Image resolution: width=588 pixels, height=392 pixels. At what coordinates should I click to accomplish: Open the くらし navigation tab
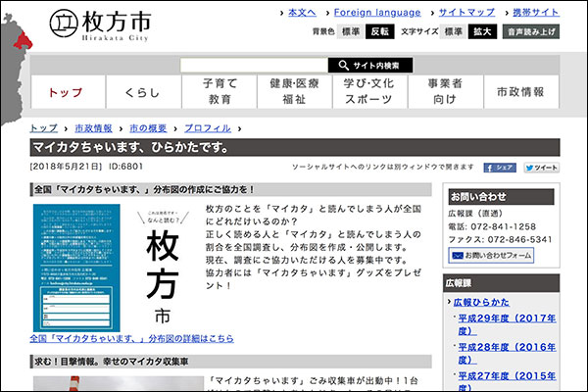pyautogui.click(x=142, y=92)
